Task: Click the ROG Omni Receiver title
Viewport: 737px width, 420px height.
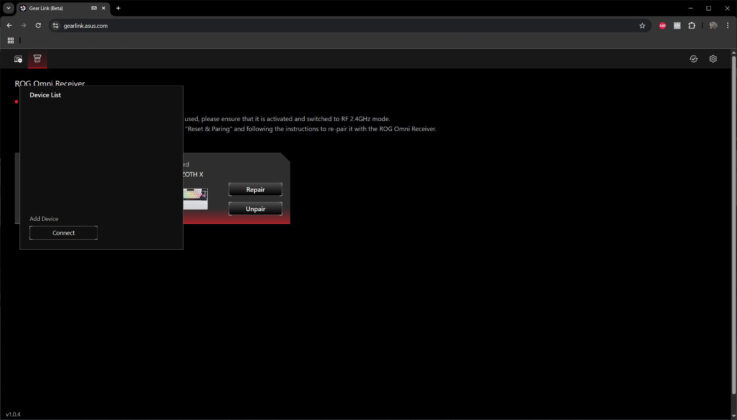Action: pos(50,84)
